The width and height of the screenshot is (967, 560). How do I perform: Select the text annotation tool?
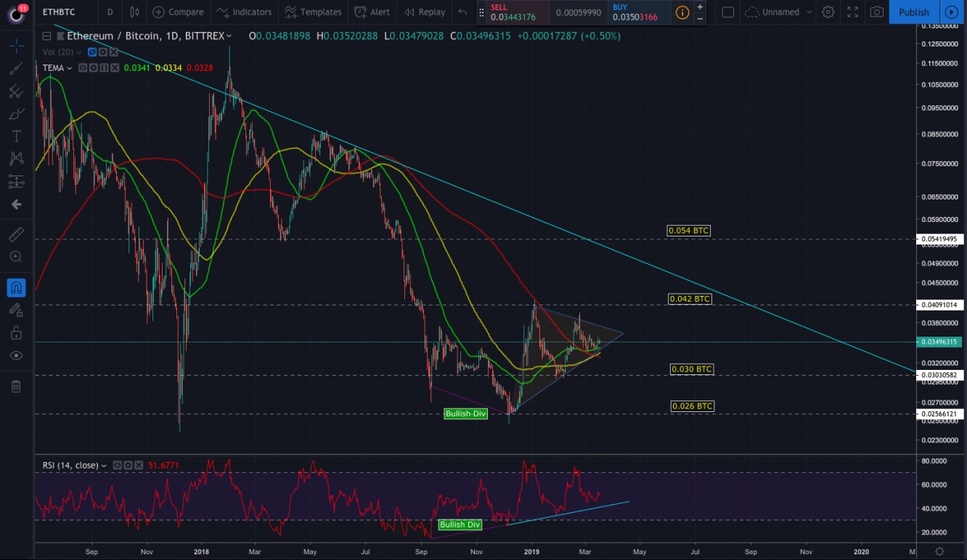point(16,136)
